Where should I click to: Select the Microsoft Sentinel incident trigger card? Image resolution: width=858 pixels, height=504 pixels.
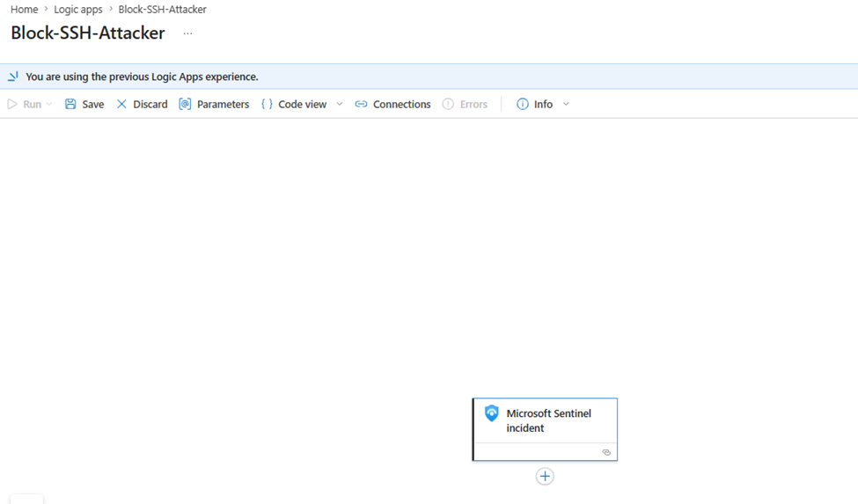(x=545, y=429)
